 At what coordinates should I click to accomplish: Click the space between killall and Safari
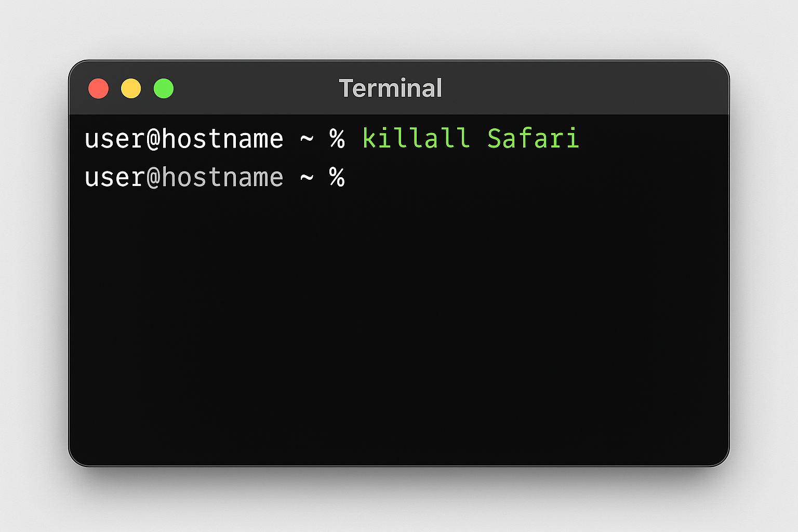(478, 138)
